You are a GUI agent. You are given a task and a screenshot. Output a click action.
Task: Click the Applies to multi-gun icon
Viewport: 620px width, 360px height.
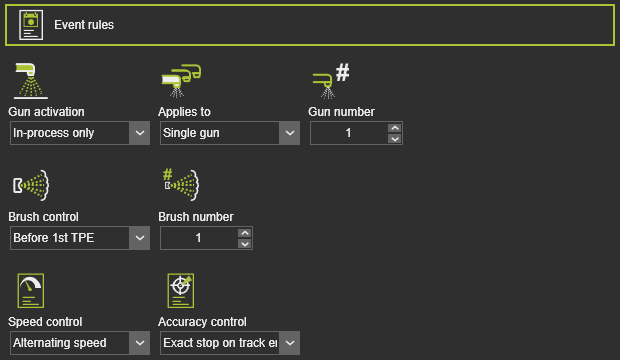(x=181, y=81)
